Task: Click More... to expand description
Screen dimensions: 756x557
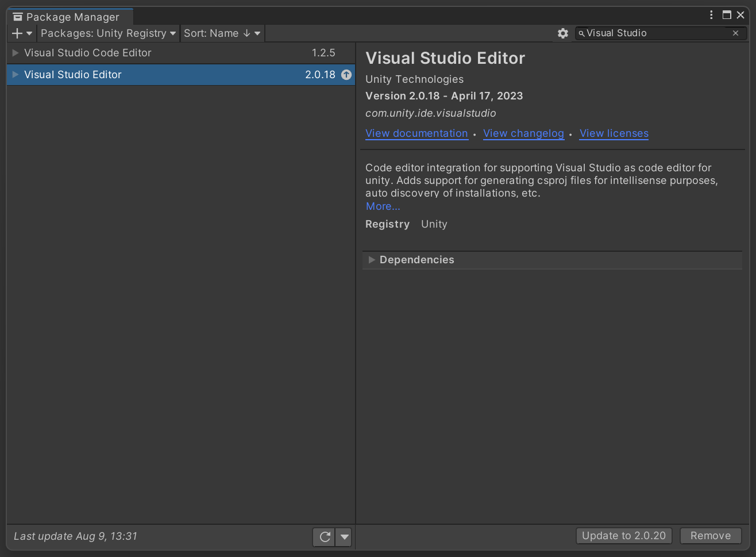Action: (x=383, y=206)
